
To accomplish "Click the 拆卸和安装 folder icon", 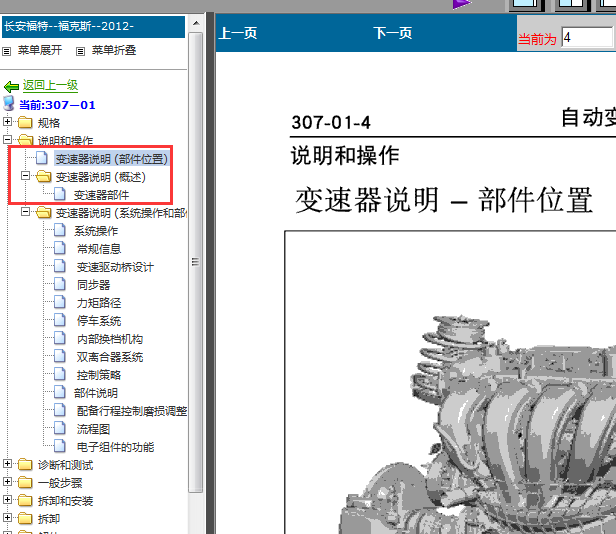I will tap(25, 500).
